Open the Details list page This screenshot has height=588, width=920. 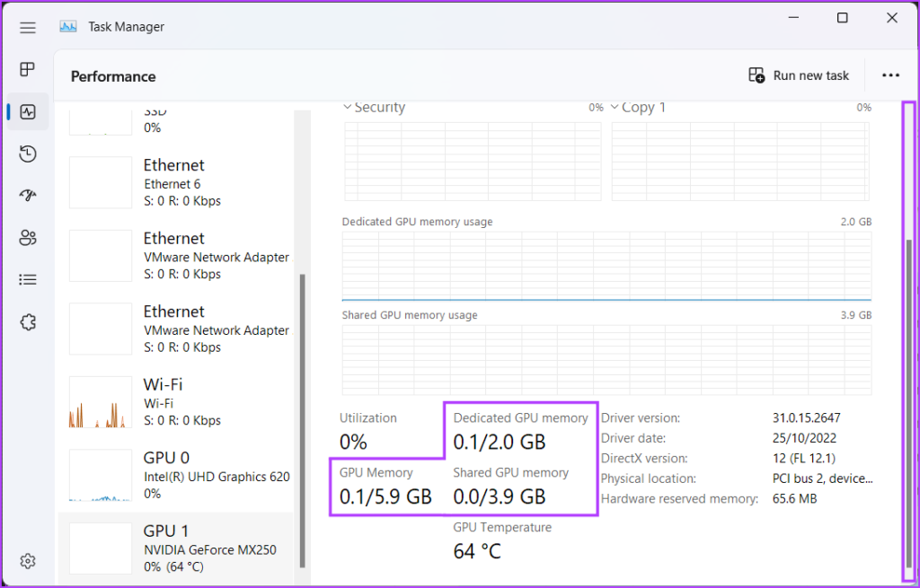click(28, 280)
